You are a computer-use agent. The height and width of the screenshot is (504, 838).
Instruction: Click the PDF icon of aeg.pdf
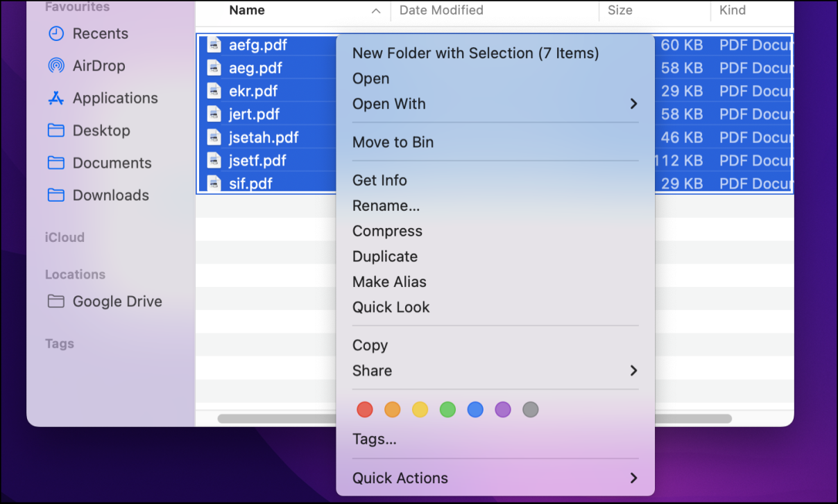[215, 68]
